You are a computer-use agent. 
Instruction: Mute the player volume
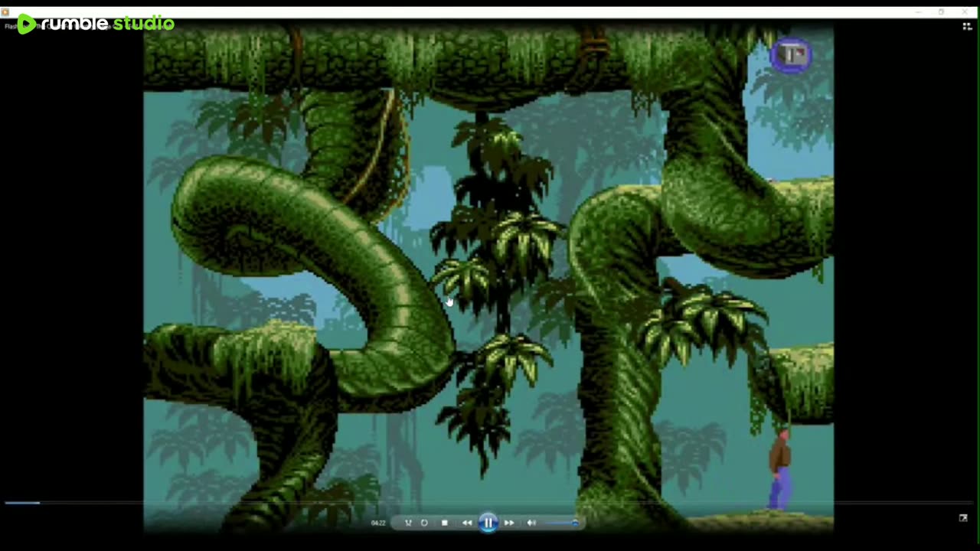[531, 523]
